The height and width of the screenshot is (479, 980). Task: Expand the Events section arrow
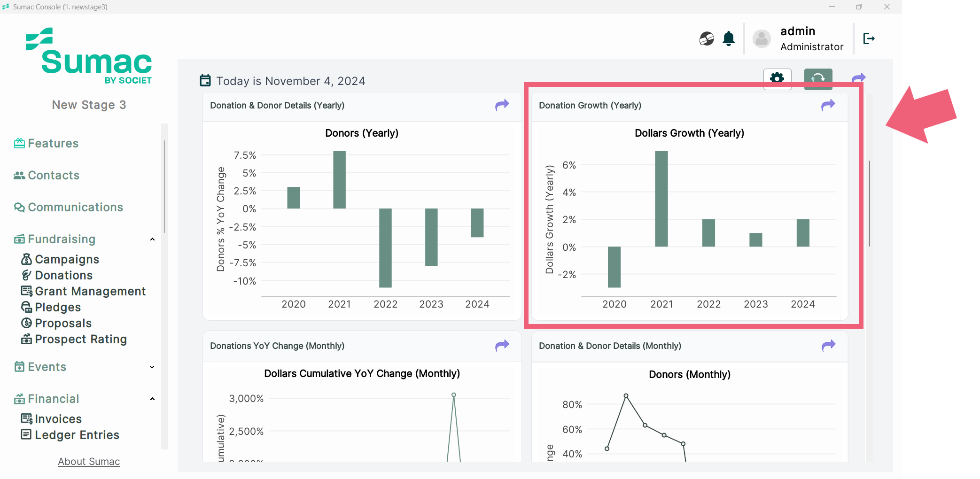click(152, 367)
